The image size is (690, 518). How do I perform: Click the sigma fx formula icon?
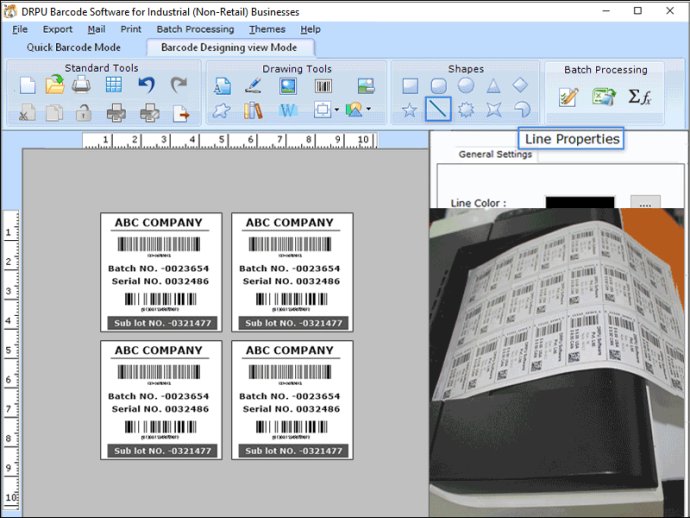coord(639,97)
